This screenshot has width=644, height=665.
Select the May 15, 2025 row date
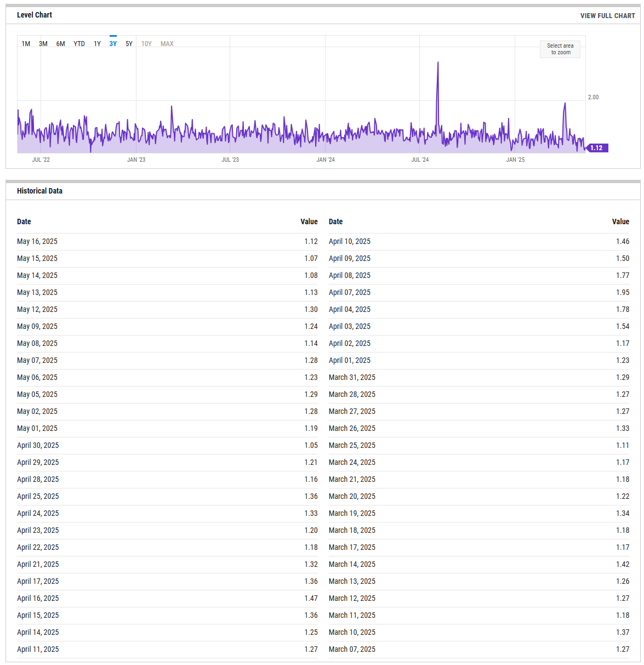pos(37,259)
